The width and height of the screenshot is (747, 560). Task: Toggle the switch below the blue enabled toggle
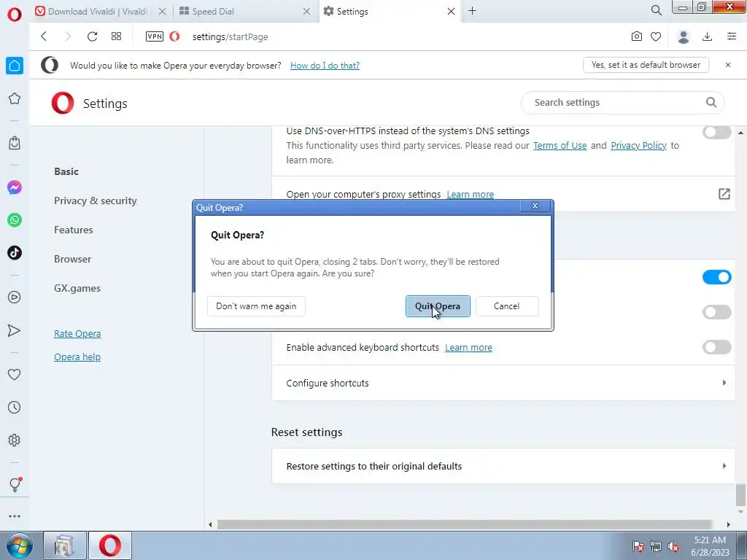click(x=716, y=312)
